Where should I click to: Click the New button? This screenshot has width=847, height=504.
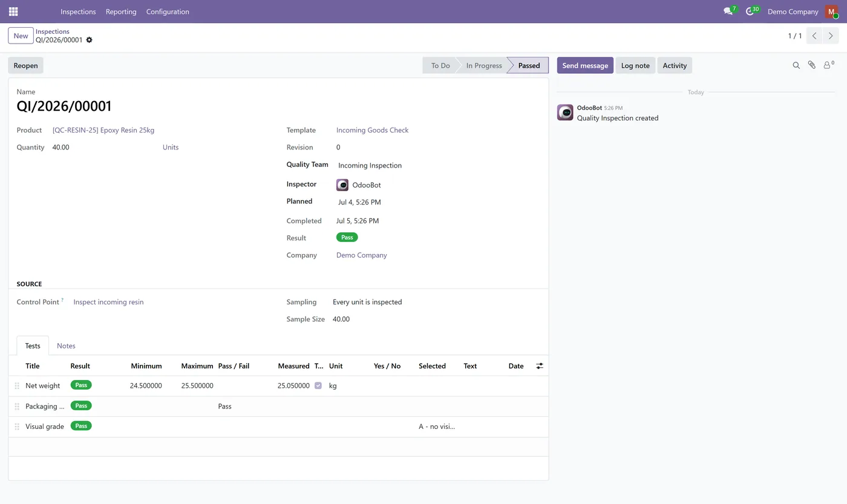click(21, 36)
